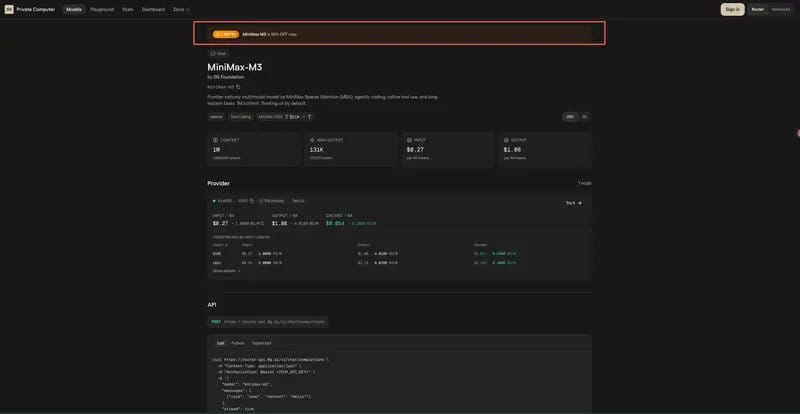The height and width of the screenshot is (414, 800).
Task: Click the Output price card icon
Action: pos(506,139)
